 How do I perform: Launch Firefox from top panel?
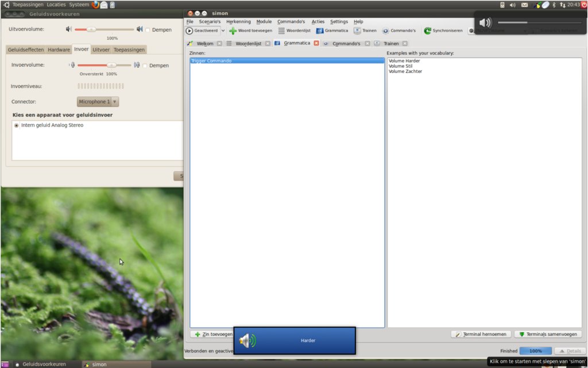[96, 5]
